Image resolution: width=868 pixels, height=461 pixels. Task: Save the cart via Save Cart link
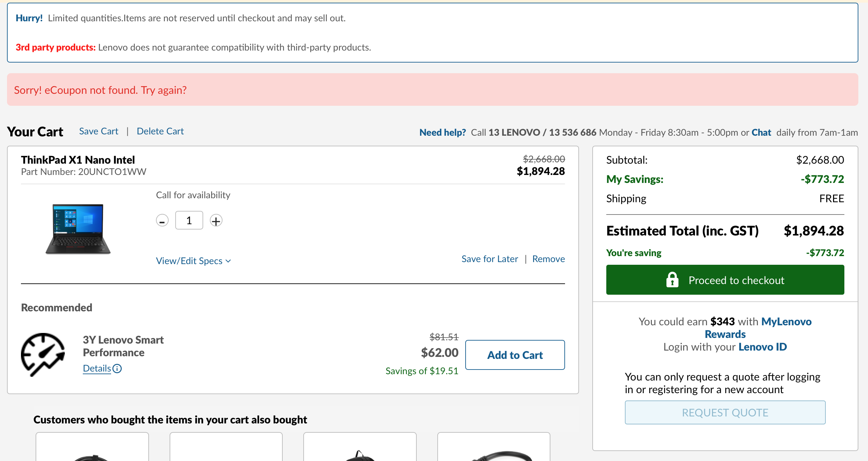click(98, 131)
